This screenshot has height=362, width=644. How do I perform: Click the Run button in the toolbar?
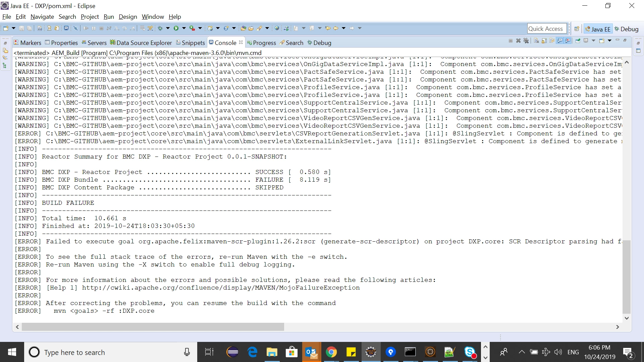click(x=176, y=28)
